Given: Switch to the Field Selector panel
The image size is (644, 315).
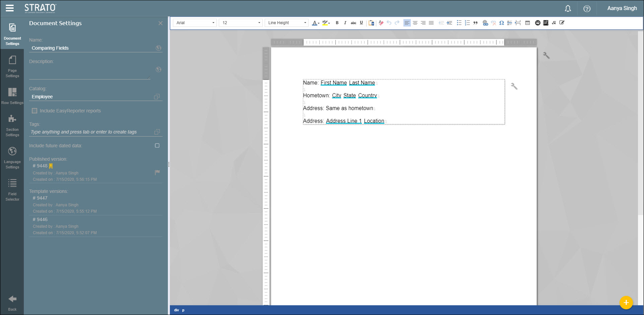Looking at the screenshot, I should click(12, 189).
